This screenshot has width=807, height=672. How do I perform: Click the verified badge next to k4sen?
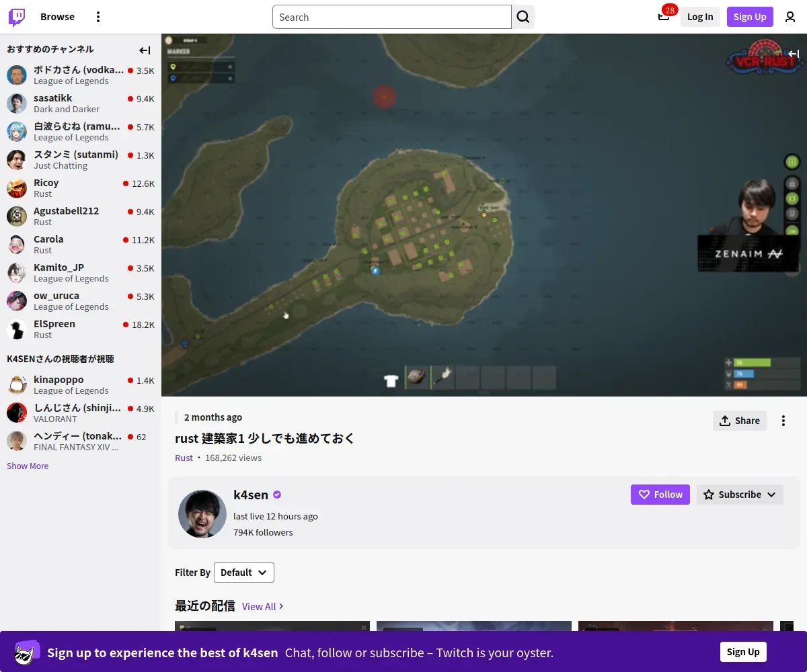[277, 495]
